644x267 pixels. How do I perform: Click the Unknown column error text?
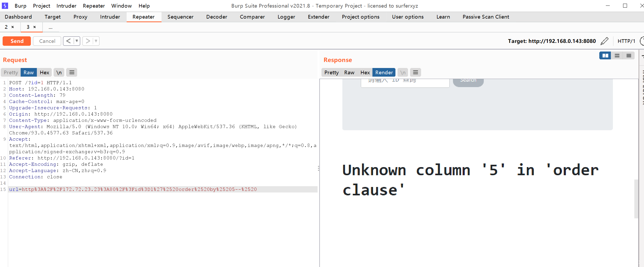pos(470,180)
